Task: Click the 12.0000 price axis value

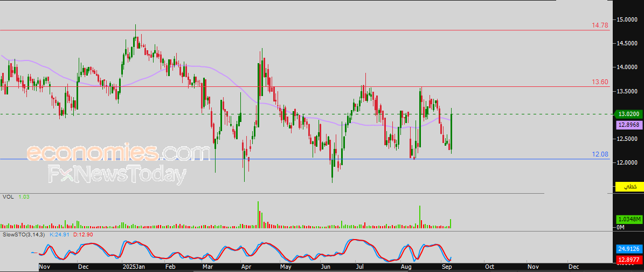Action: click(627, 163)
